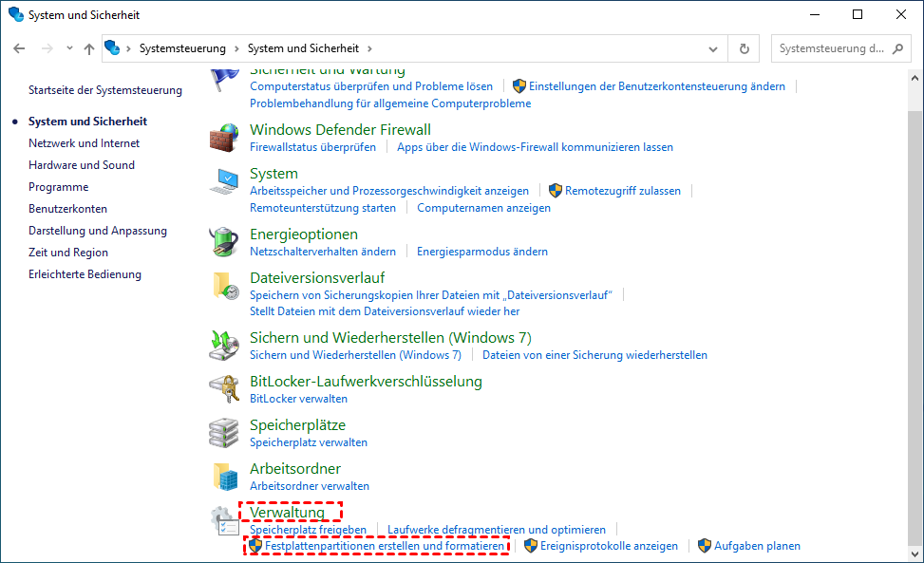Click Einstellungen der Benutzerkontensteuerung ändern
The image size is (924, 563).
click(x=657, y=86)
